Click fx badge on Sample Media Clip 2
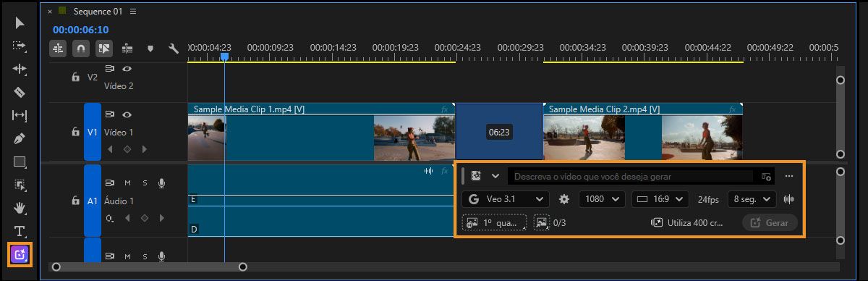The width and height of the screenshot is (868, 281). pos(732,109)
